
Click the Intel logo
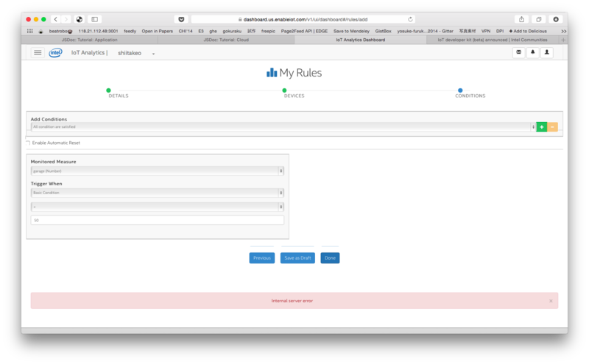coord(56,52)
